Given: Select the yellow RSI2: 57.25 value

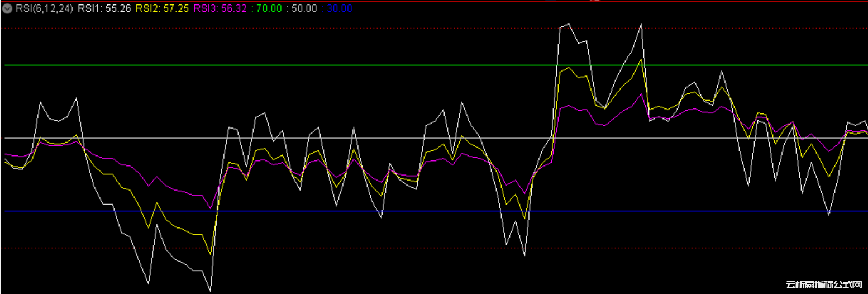Looking at the screenshot, I should (162, 9).
